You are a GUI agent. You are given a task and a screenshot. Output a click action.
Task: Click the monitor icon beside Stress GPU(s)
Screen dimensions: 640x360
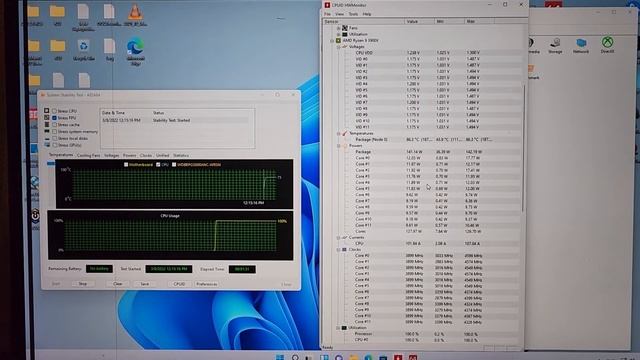click(x=47, y=144)
